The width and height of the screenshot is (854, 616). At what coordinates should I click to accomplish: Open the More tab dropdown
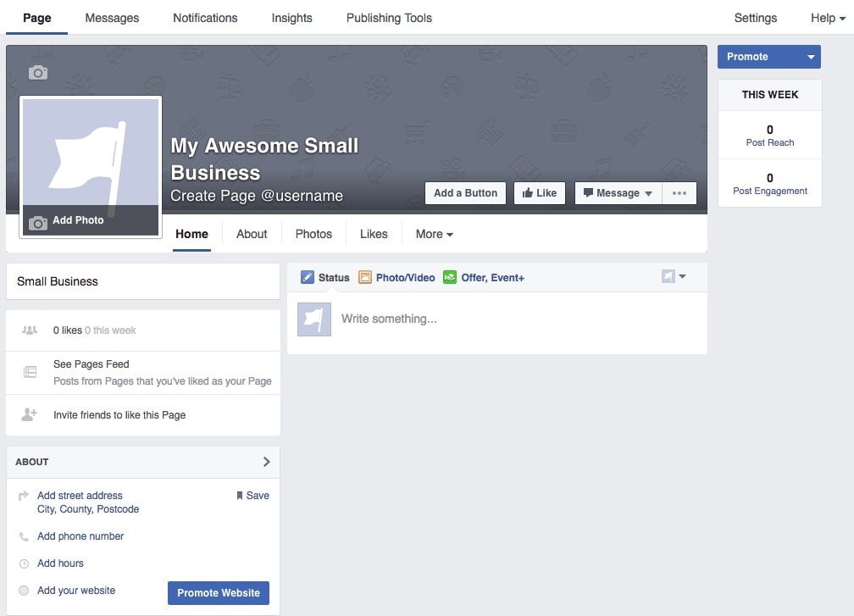pos(434,234)
